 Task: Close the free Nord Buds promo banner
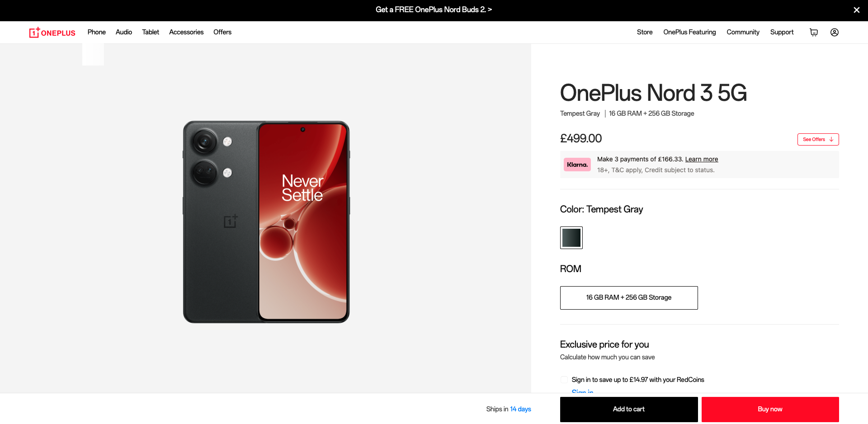[x=856, y=10]
